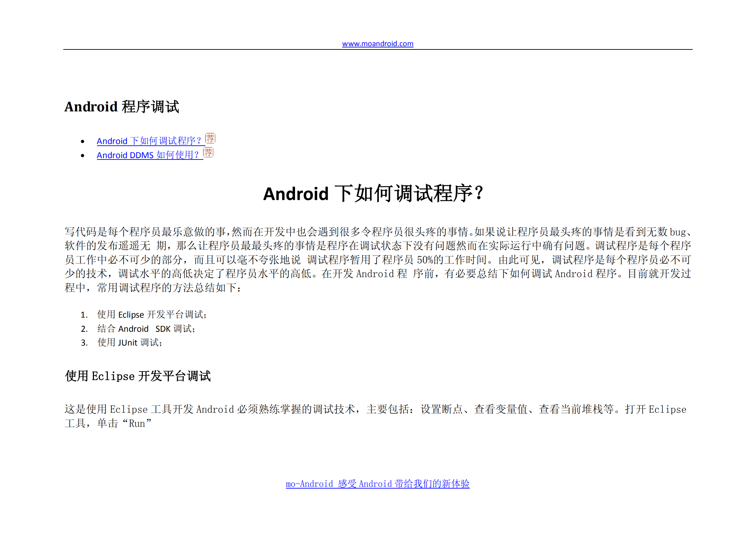Select the list entry '使用 Eclipse 开发平台调试；'

152,314
